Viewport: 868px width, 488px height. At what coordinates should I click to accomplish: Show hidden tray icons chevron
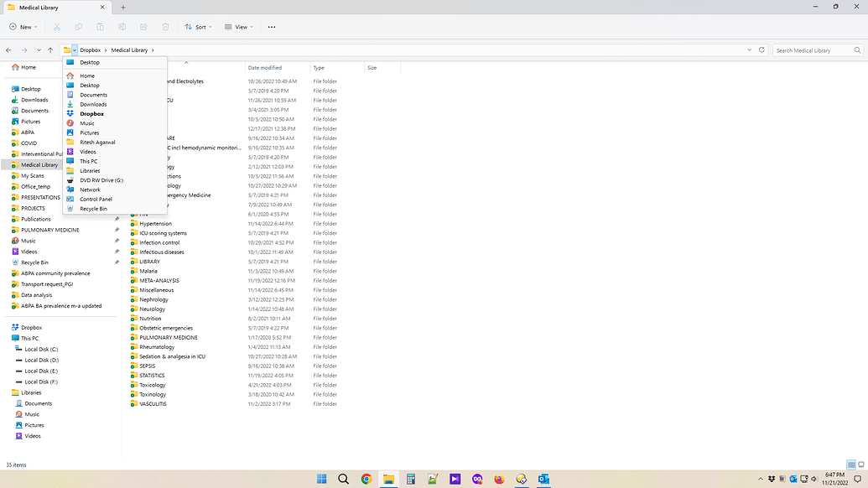click(x=760, y=479)
